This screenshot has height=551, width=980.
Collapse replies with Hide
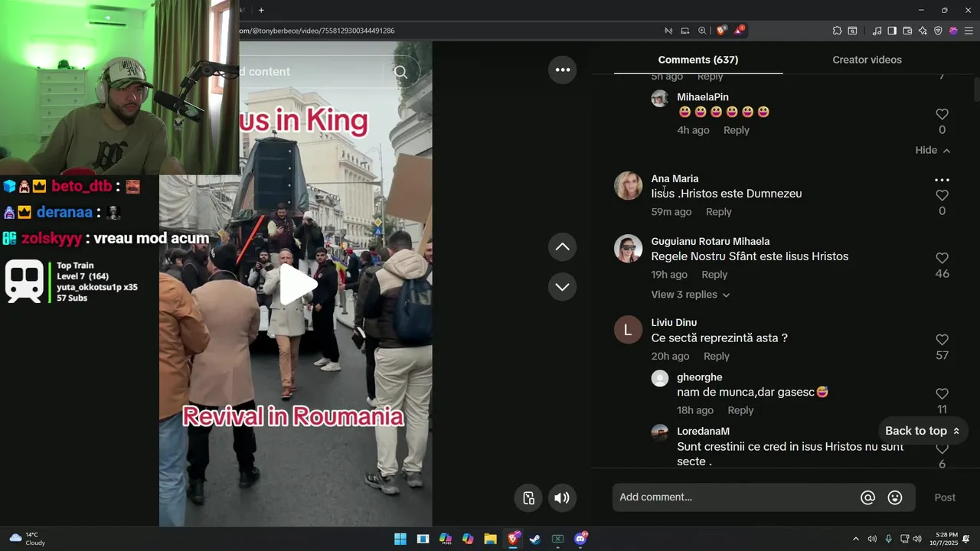(933, 151)
